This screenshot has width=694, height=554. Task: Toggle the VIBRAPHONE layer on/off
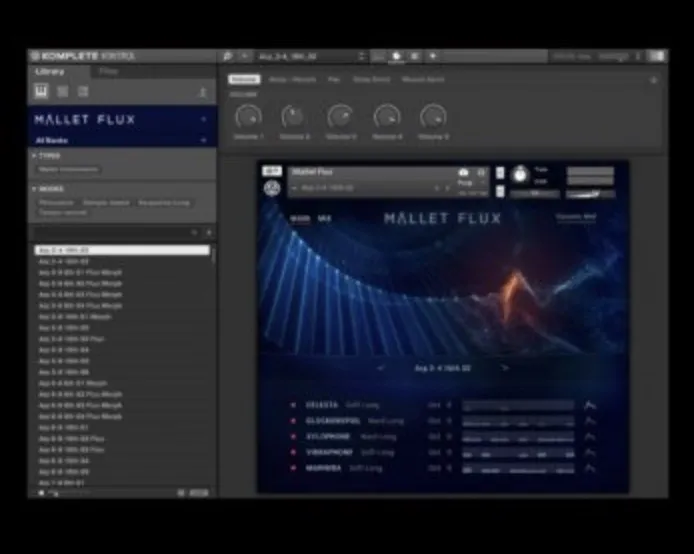pos(293,452)
